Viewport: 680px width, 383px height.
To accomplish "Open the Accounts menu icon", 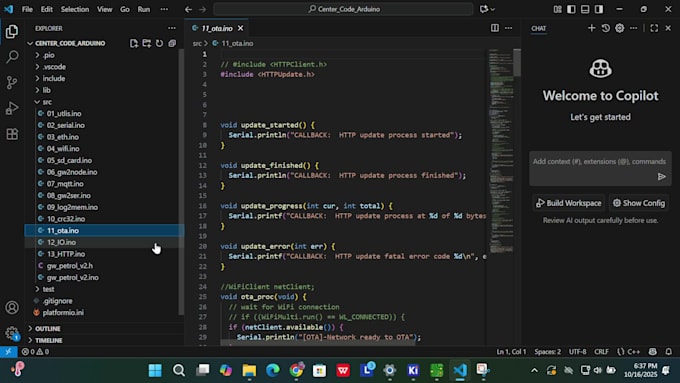I will pos(12,308).
